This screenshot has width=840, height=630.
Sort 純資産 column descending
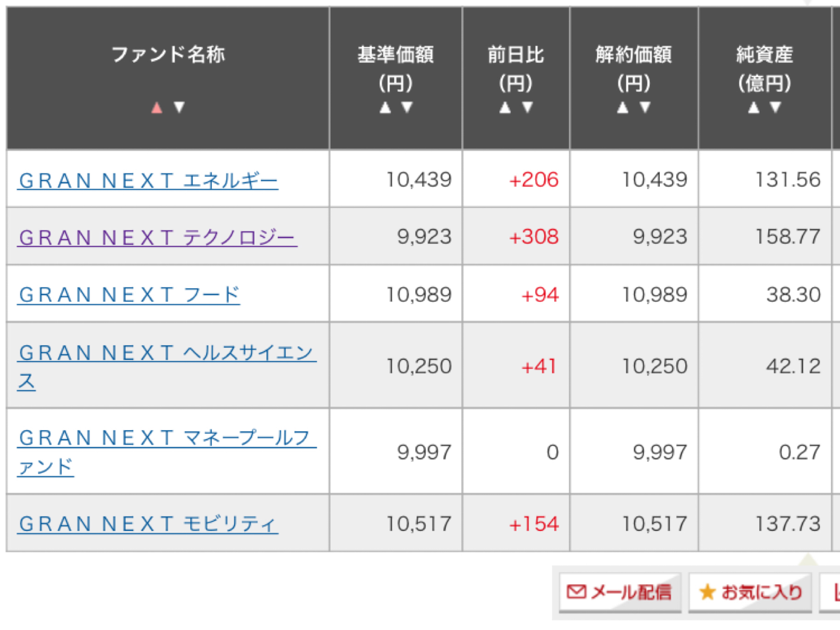(776, 108)
